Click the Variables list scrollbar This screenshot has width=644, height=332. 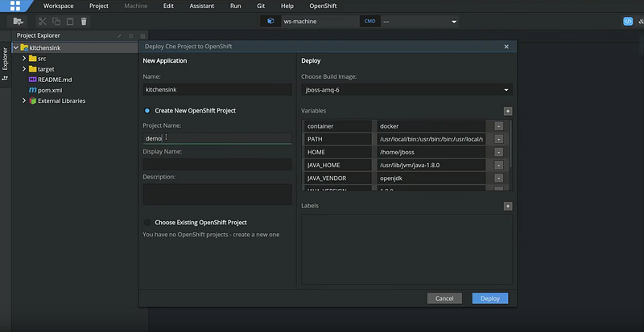(510, 144)
